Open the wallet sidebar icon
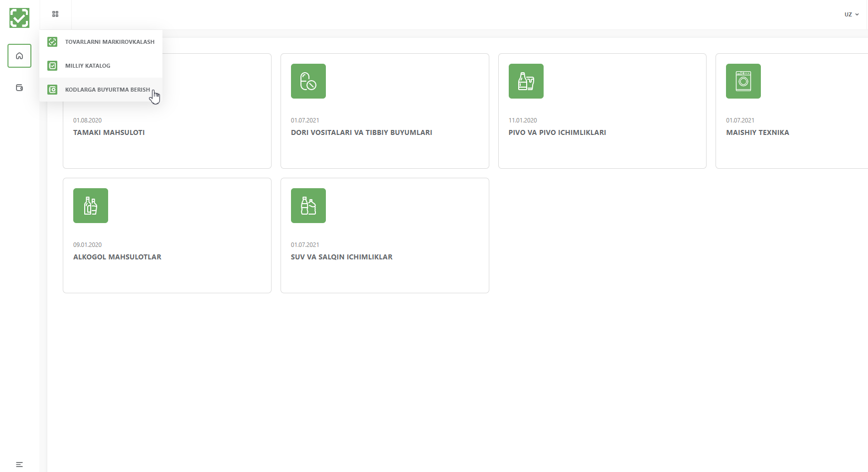 19,88
